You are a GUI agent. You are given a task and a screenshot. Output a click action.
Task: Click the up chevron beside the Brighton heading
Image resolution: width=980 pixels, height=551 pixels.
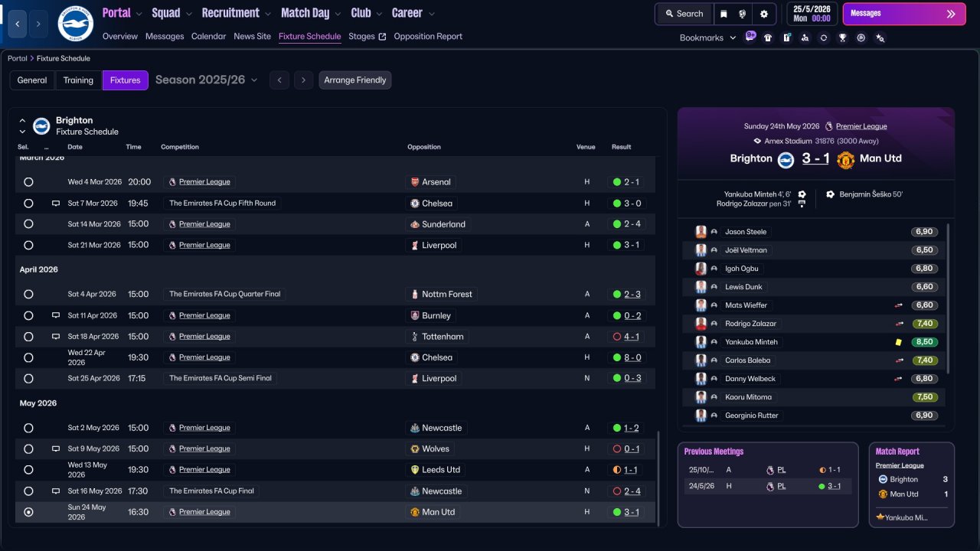22,120
